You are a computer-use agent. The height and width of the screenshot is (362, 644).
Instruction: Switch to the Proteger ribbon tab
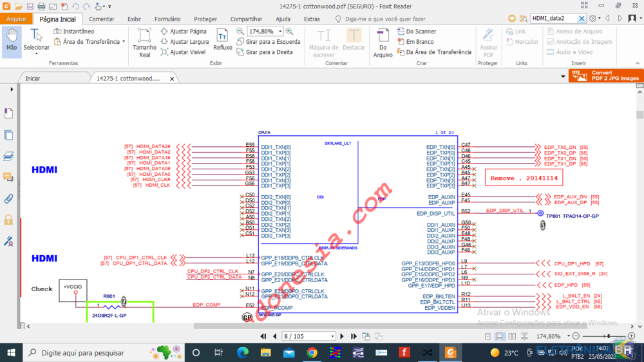coord(205,19)
